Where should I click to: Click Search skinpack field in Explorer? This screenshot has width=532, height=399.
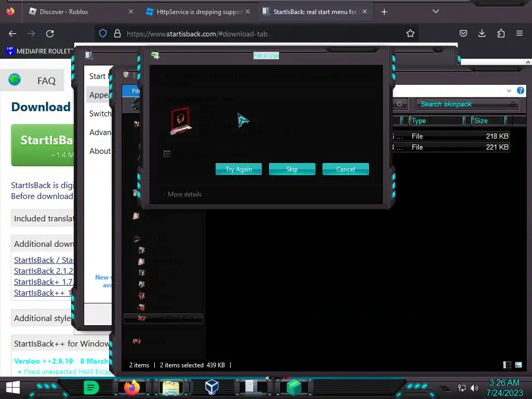[467, 104]
